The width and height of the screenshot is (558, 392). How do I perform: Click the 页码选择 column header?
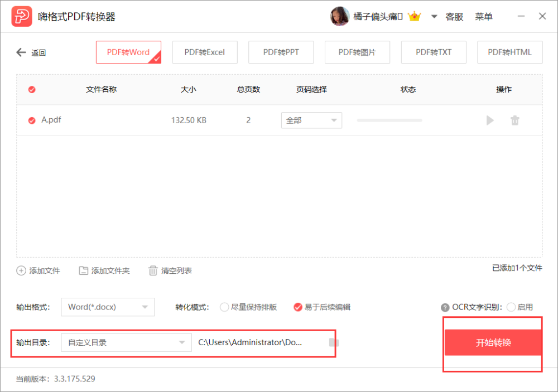pyautogui.click(x=311, y=89)
